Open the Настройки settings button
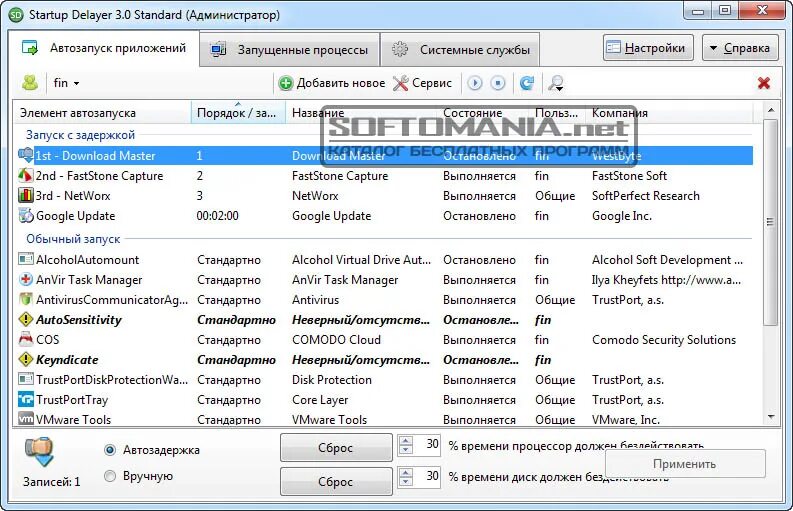Image resolution: width=793 pixels, height=511 pixels. (648, 48)
